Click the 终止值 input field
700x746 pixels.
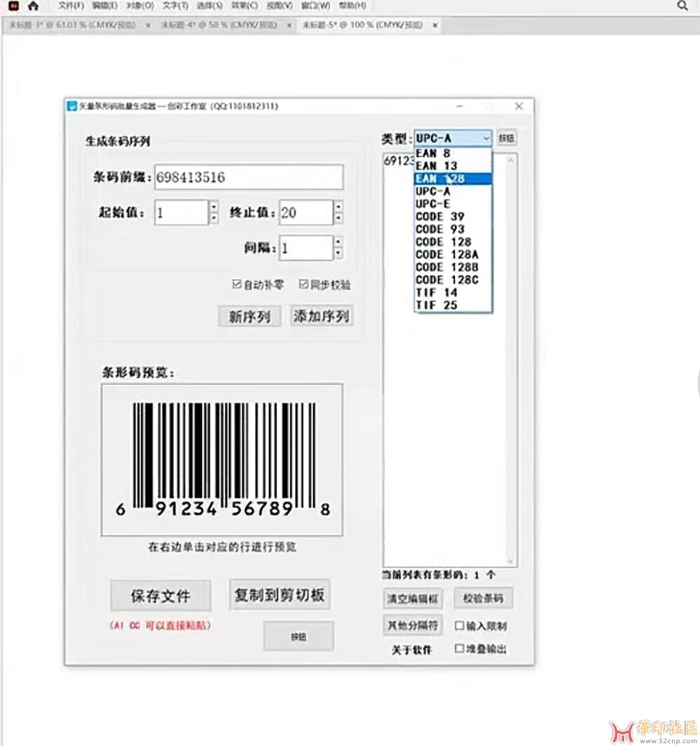pyautogui.click(x=306, y=212)
